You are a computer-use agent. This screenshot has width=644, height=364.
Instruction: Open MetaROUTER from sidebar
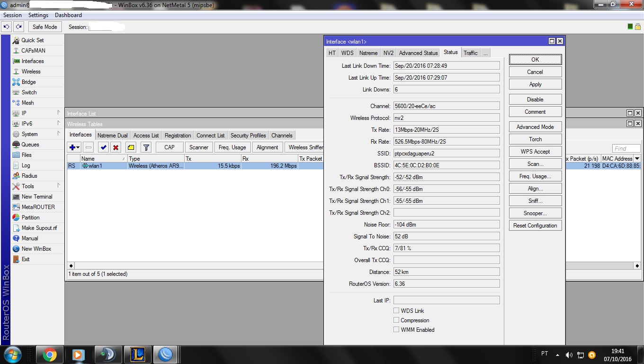[x=38, y=207]
